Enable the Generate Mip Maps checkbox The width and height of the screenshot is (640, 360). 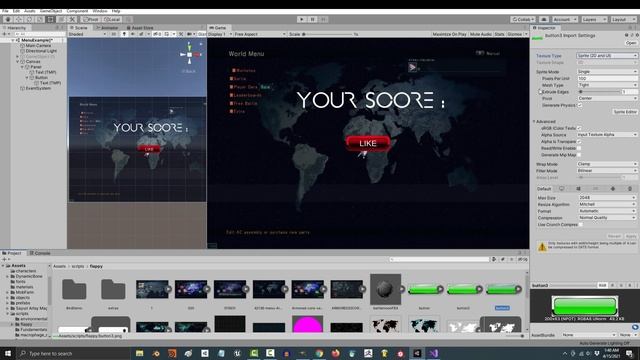pyautogui.click(x=579, y=155)
